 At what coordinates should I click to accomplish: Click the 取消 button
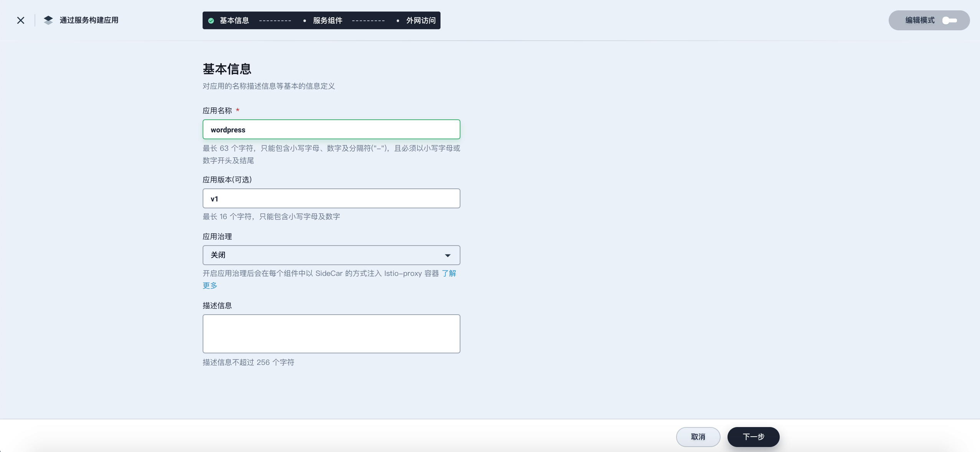[x=698, y=437]
